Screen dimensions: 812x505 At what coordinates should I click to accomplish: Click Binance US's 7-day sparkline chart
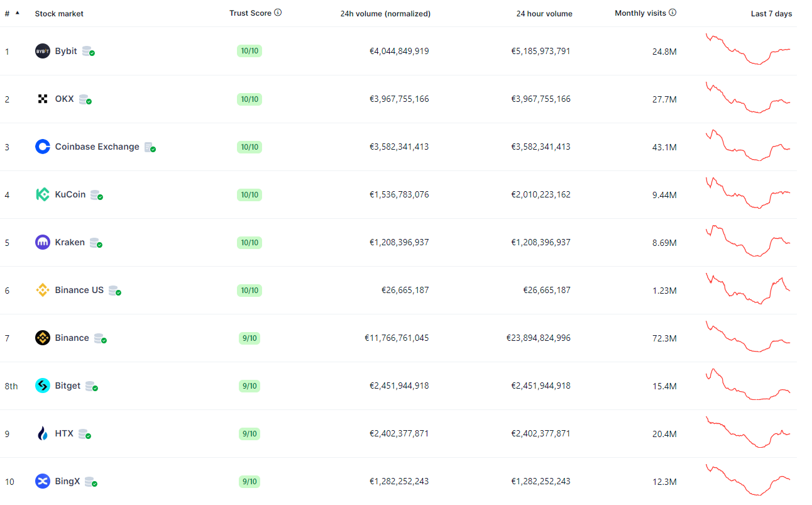(x=748, y=289)
